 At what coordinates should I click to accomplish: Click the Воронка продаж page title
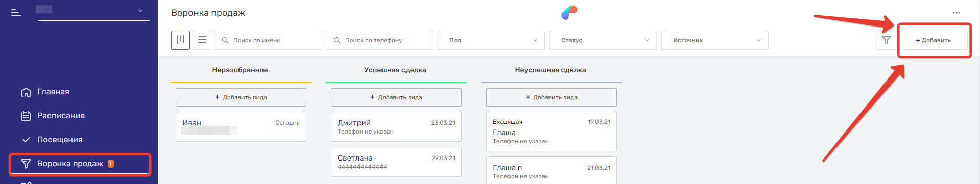coord(208,13)
